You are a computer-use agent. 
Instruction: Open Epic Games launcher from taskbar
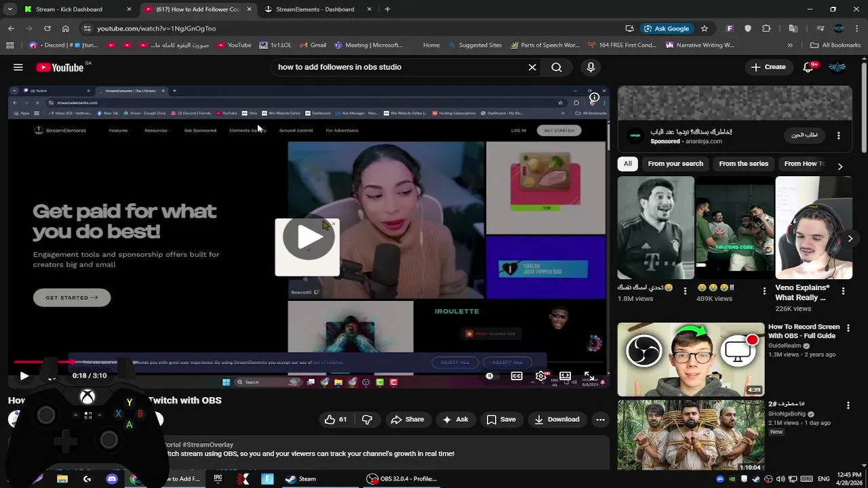pos(218,479)
